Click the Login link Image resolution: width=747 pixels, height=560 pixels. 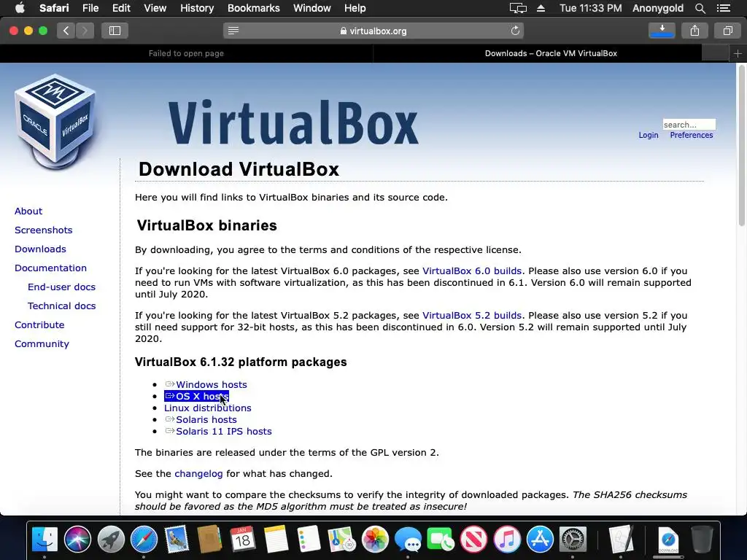pos(649,135)
